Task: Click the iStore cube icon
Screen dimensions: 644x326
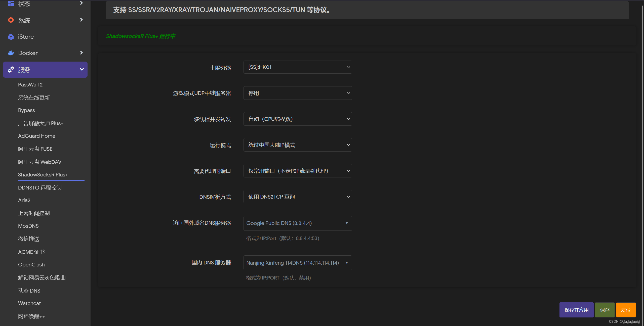Action: tap(11, 37)
